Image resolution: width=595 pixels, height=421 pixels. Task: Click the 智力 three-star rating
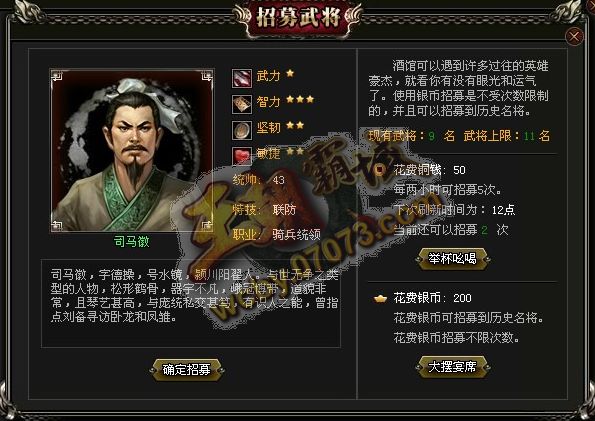(x=300, y=99)
